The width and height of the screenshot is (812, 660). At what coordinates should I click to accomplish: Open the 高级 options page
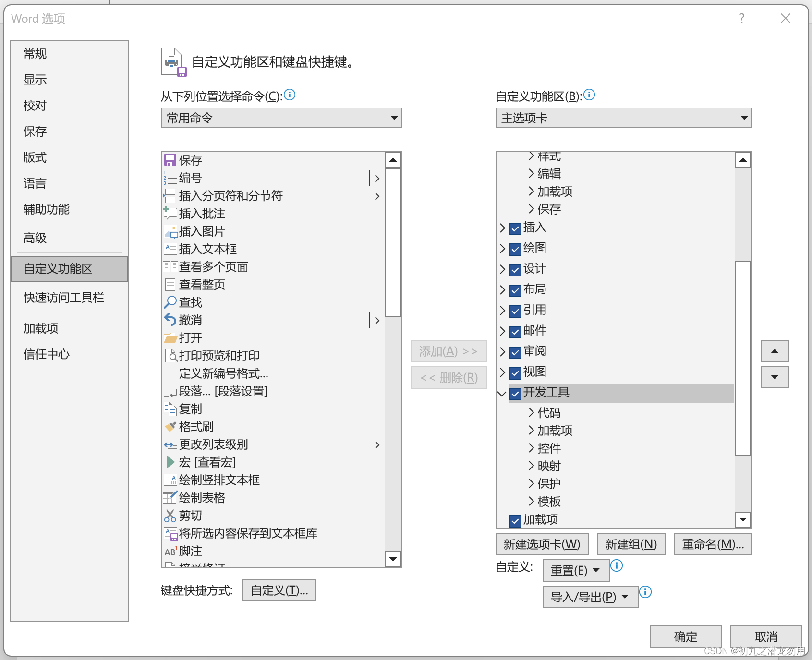[x=70, y=238]
